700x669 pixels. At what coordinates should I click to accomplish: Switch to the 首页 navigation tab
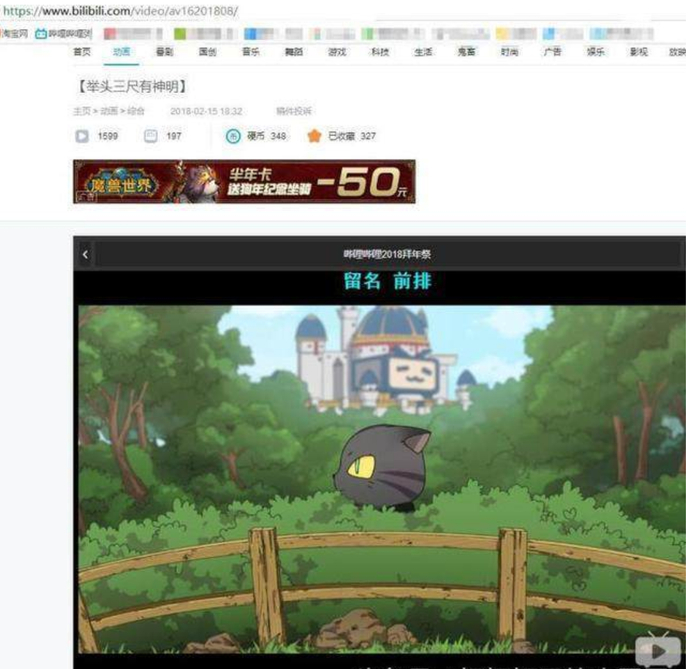[x=82, y=52]
